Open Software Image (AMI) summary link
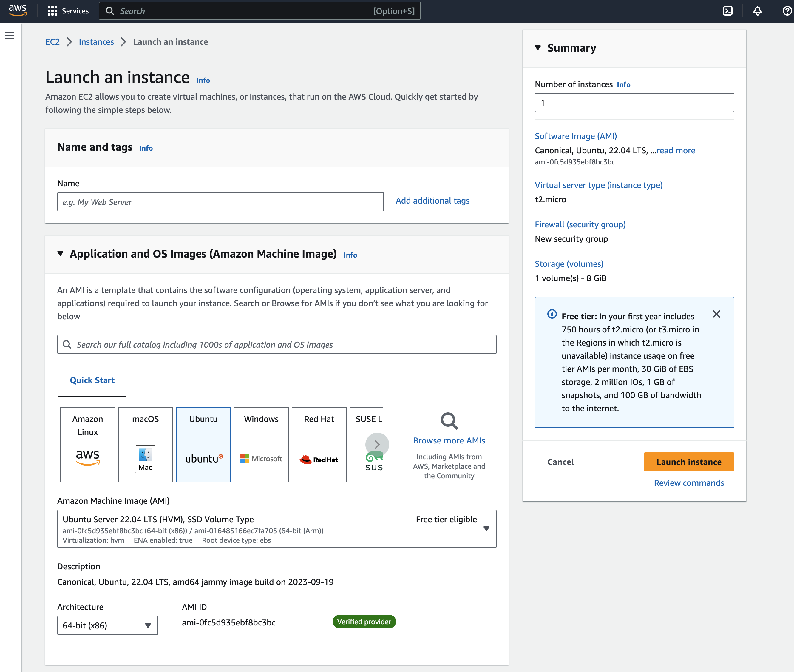 tap(576, 136)
